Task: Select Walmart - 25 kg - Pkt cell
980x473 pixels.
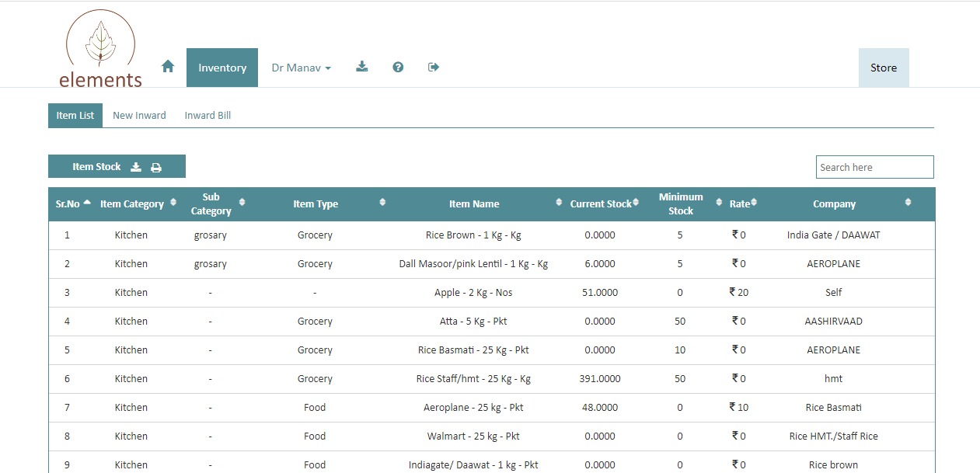Action: [473, 436]
